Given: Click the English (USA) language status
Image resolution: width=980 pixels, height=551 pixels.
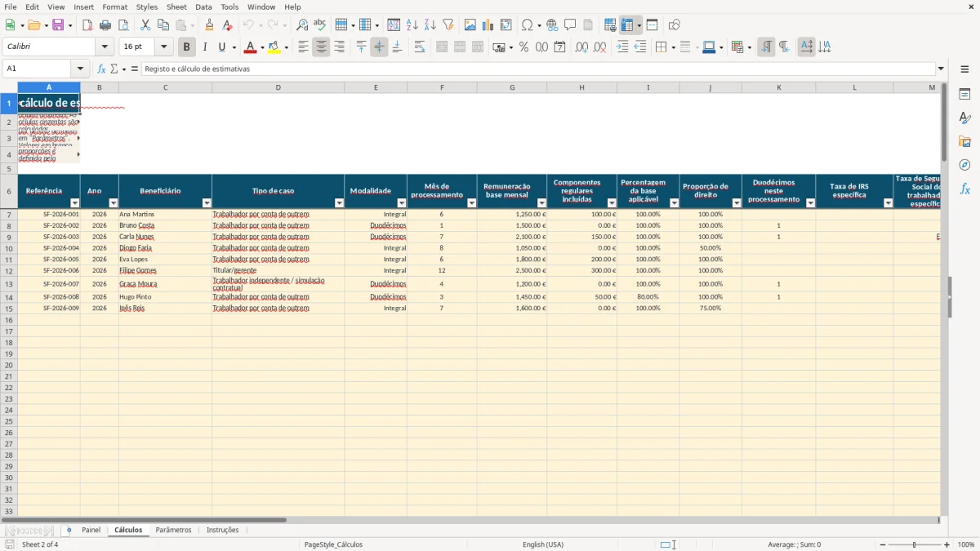Looking at the screenshot, I should coord(543,544).
